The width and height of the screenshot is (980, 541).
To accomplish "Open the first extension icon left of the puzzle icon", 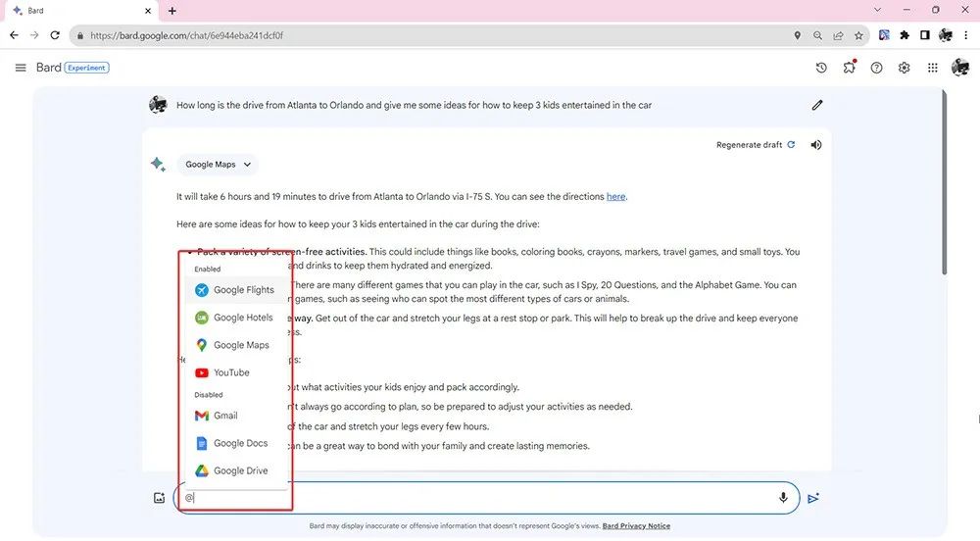I will [x=884, y=35].
